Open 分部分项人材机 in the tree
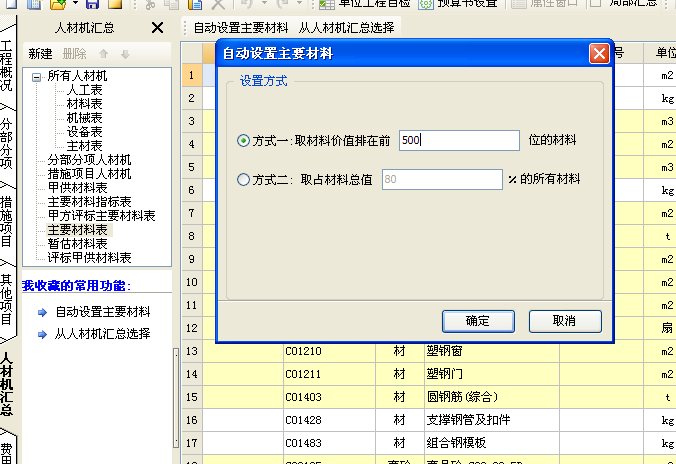 click(89, 160)
